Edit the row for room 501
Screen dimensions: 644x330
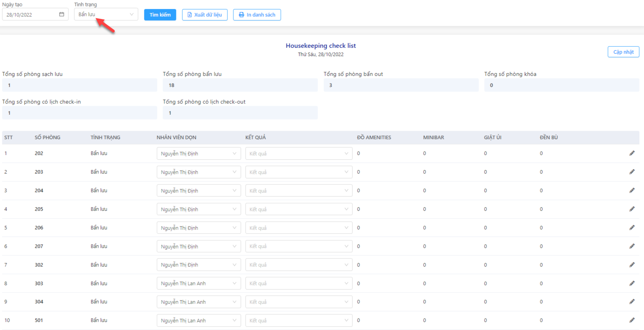pyautogui.click(x=632, y=320)
